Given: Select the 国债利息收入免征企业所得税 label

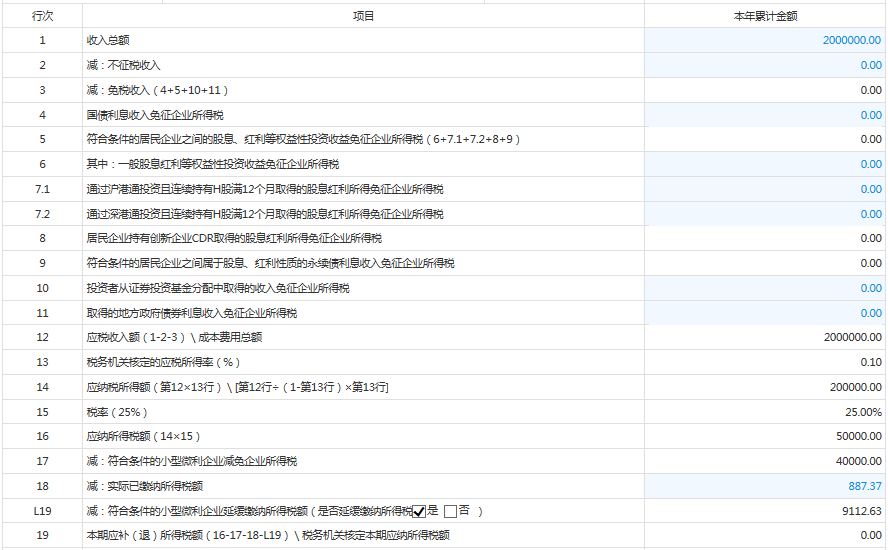Looking at the screenshot, I should point(155,115).
